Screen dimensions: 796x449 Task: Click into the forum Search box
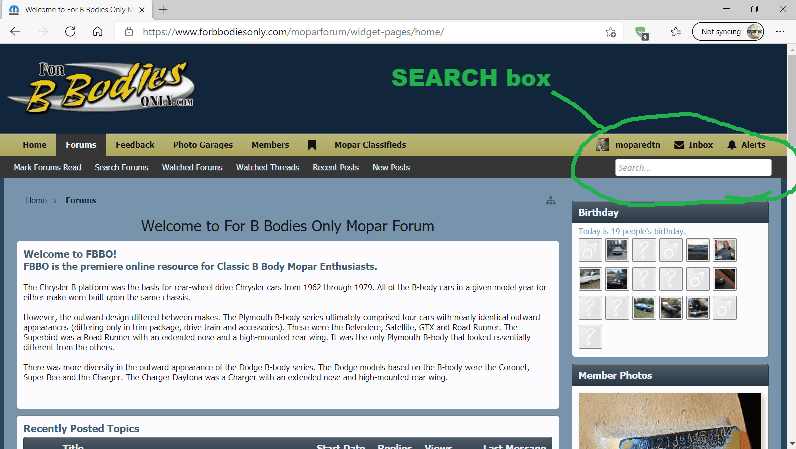point(692,168)
